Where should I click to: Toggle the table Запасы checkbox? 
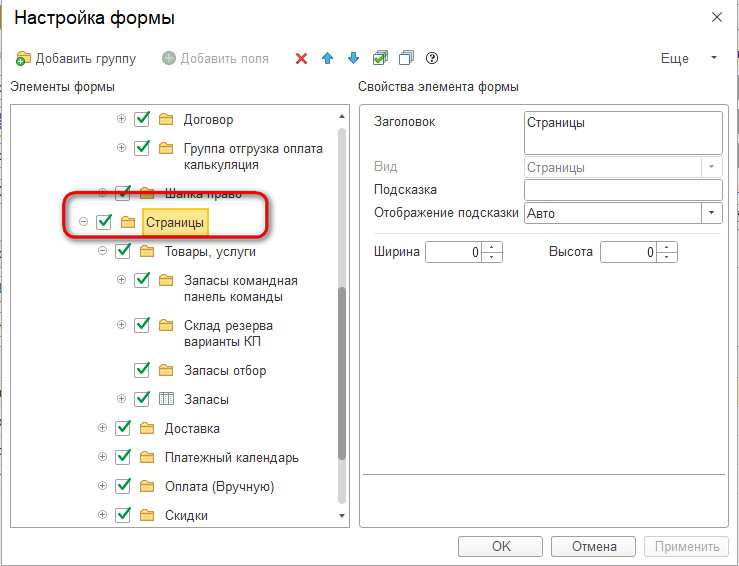coord(142,399)
